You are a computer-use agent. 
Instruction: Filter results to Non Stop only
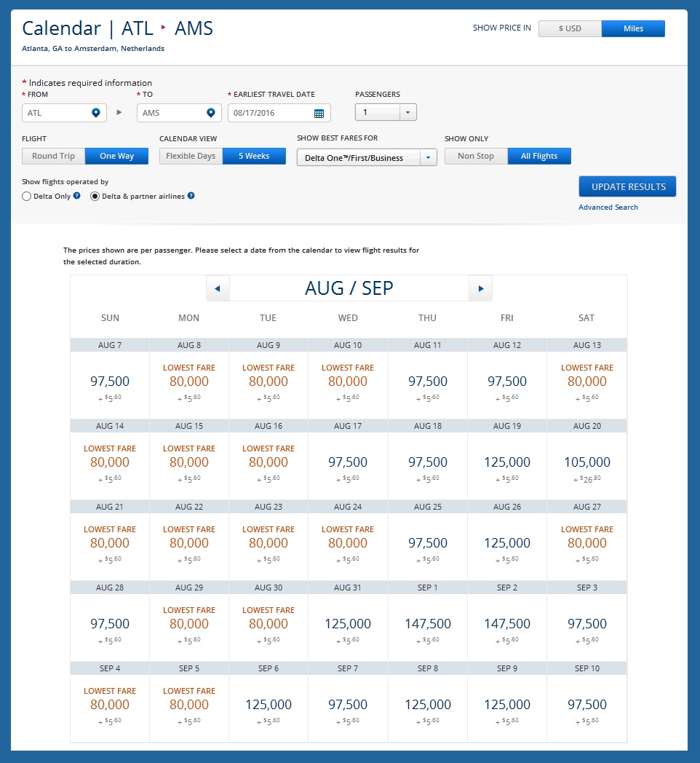(476, 156)
